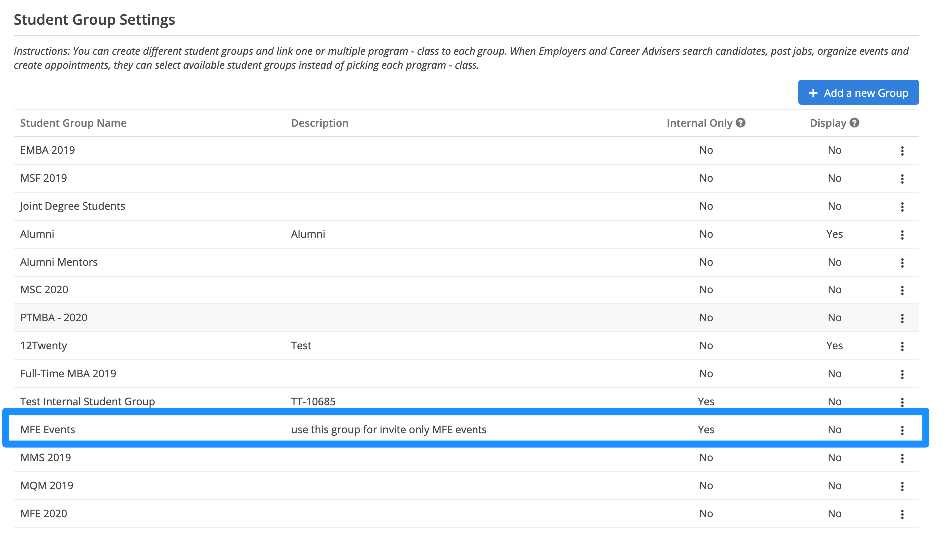Viewport: 950px width, 560px height.
Task: Open row options for PTMBA - 2020
Action: 902,318
